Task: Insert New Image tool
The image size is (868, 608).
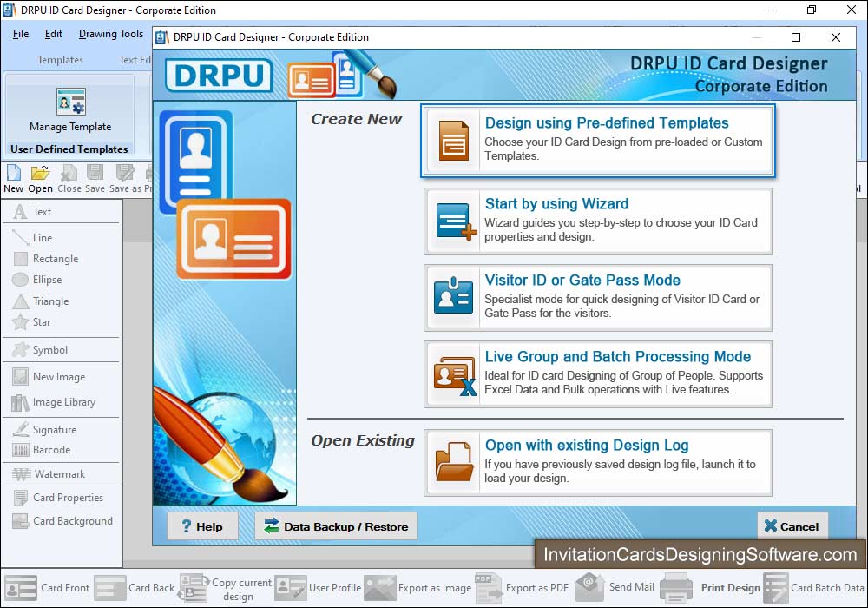Action: coord(49,377)
